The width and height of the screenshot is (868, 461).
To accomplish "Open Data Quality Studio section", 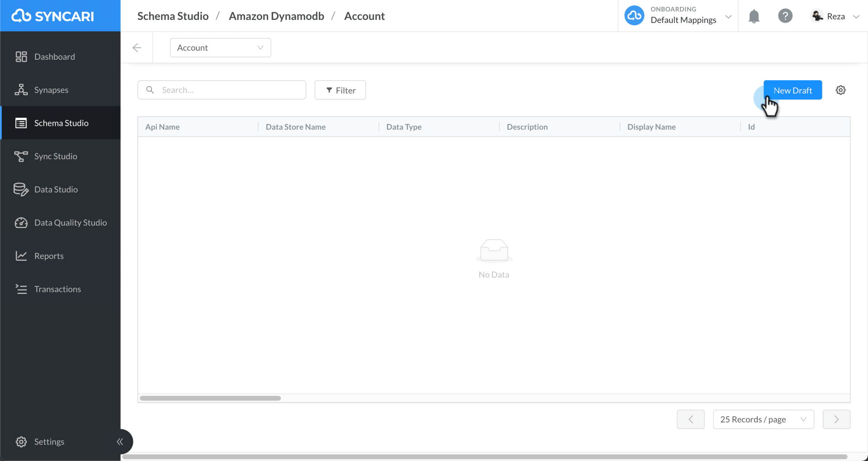I will point(60,223).
